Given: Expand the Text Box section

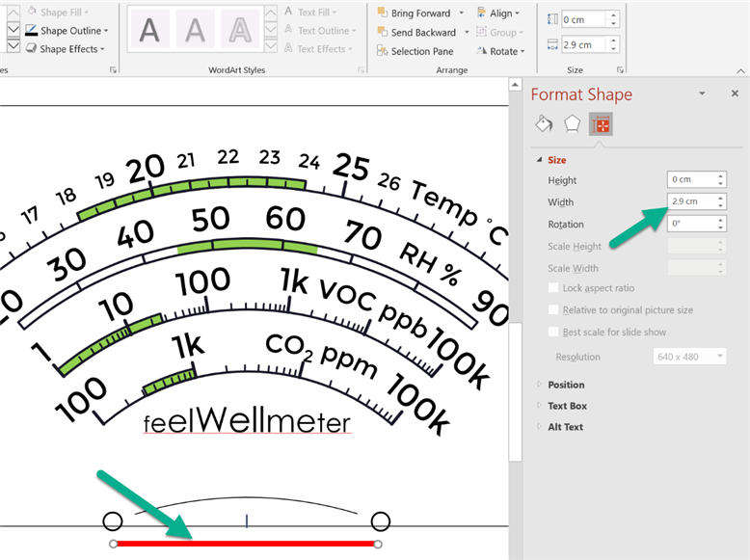Looking at the screenshot, I should pyautogui.click(x=540, y=406).
